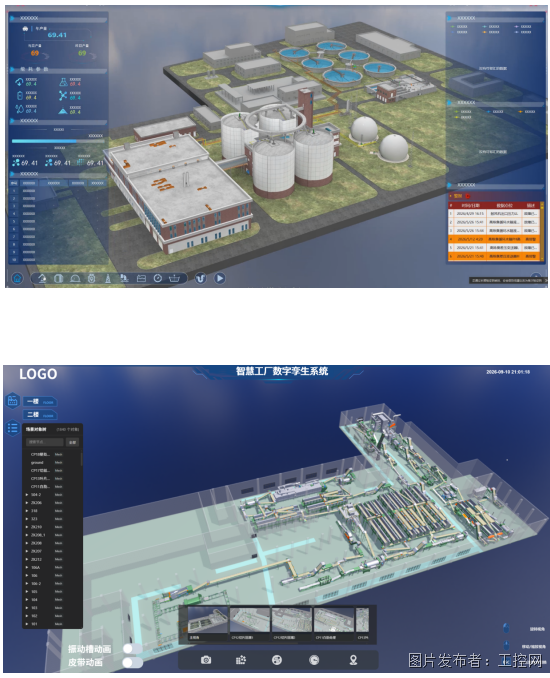Click the 智慧工厂数字孪生系统 title

click(282, 371)
